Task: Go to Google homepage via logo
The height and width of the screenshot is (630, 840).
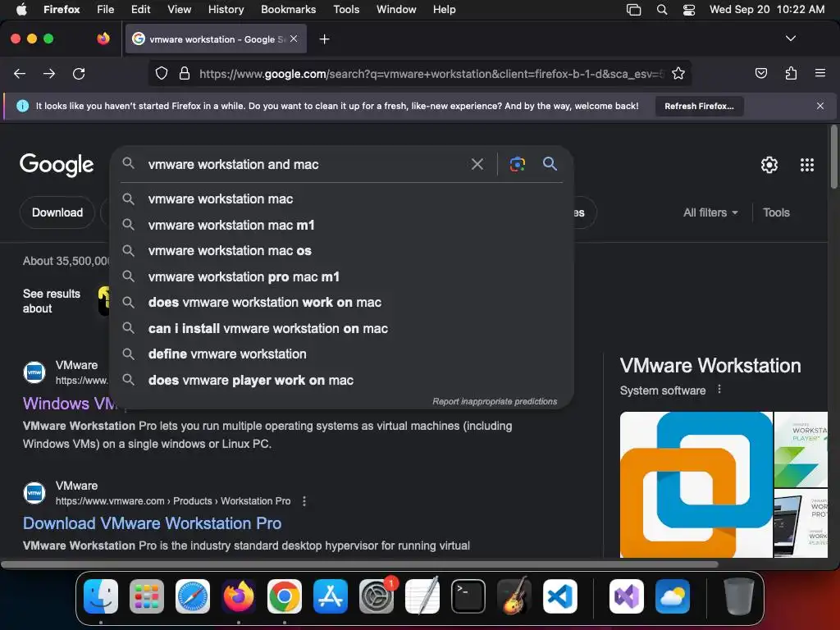Action: (x=57, y=165)
